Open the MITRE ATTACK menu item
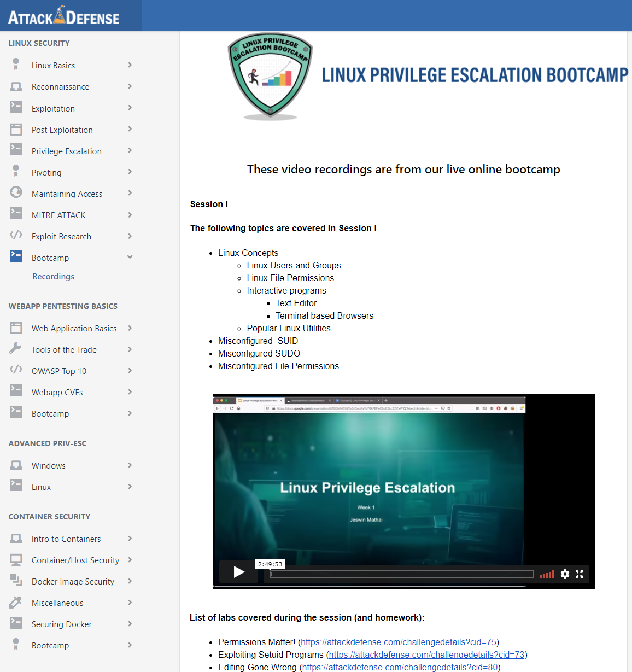The height and width of the screenshot is (672, 632). click(x=58, y=215)
